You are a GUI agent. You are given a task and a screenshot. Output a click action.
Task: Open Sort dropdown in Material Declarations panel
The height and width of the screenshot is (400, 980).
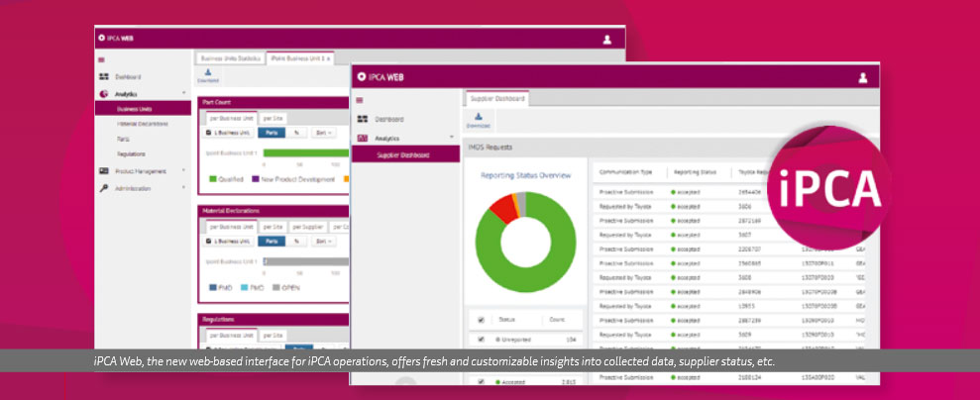323,242
